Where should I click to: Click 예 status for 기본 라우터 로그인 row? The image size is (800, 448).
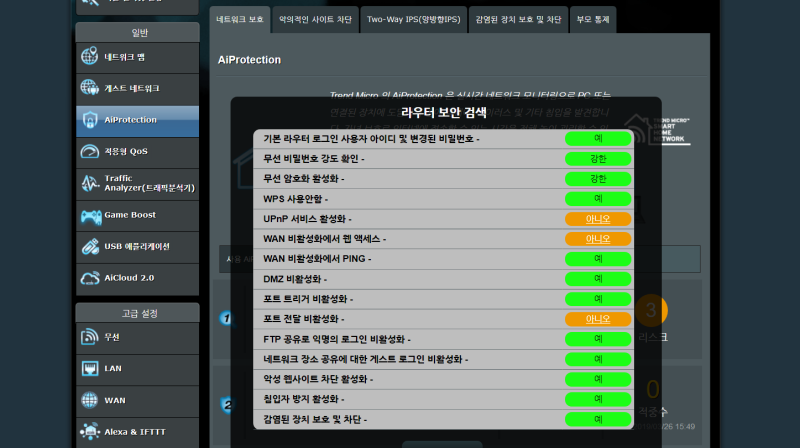(598, 139)
